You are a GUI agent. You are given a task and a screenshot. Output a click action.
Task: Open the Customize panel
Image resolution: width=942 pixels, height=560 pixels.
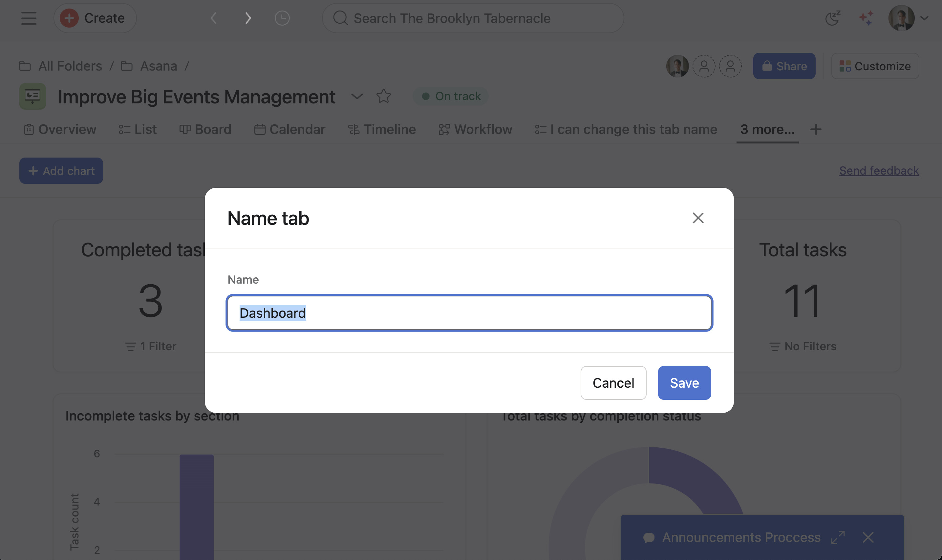coord(875,66)
